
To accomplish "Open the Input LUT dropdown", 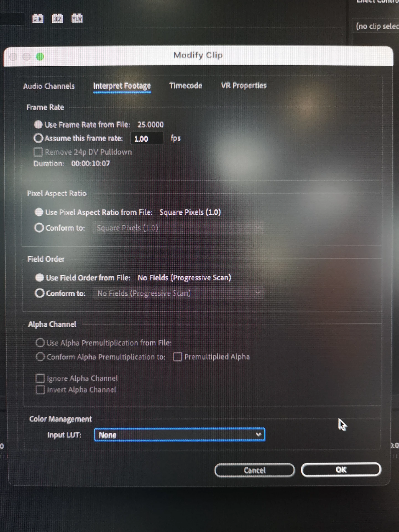I will pyautogui.click(x=180, y=434).
